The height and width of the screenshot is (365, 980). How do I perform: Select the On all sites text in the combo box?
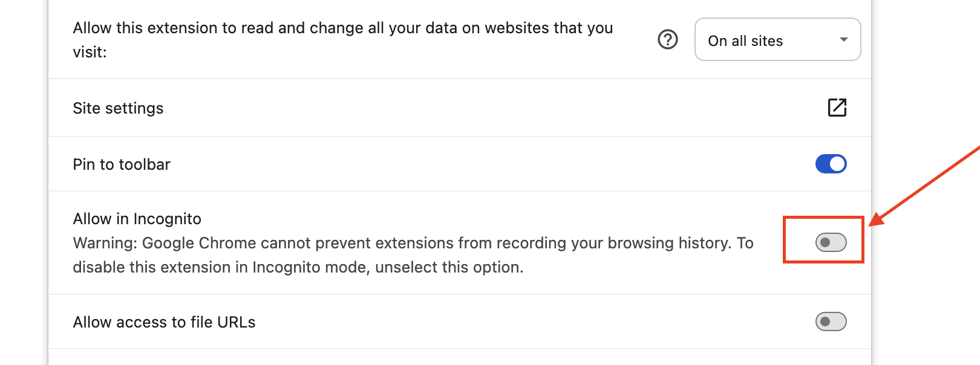tap(745, 41)
